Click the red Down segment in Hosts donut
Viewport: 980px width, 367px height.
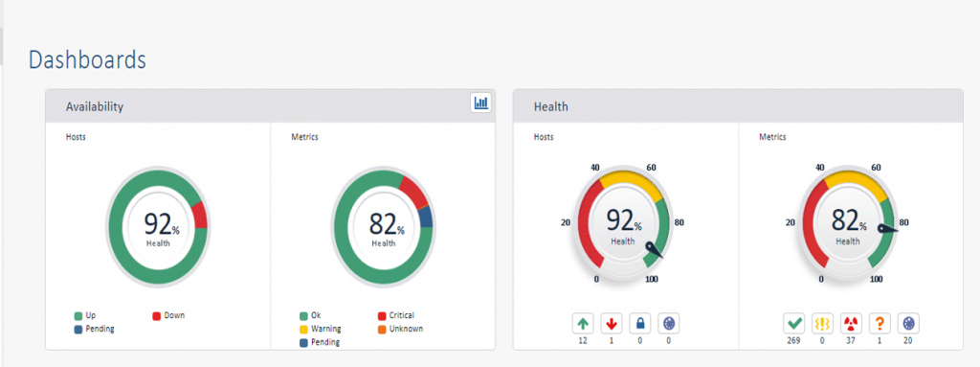200,216
